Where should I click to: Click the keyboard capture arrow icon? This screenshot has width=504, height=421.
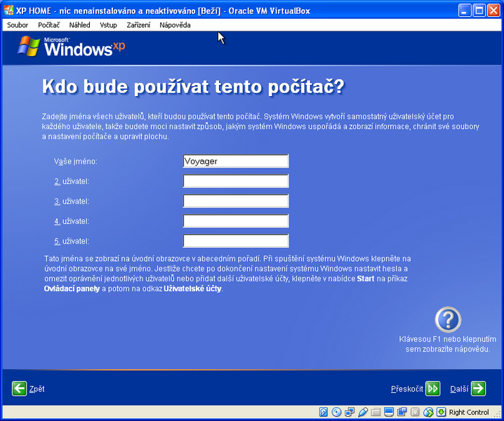[x=442, y=412]
